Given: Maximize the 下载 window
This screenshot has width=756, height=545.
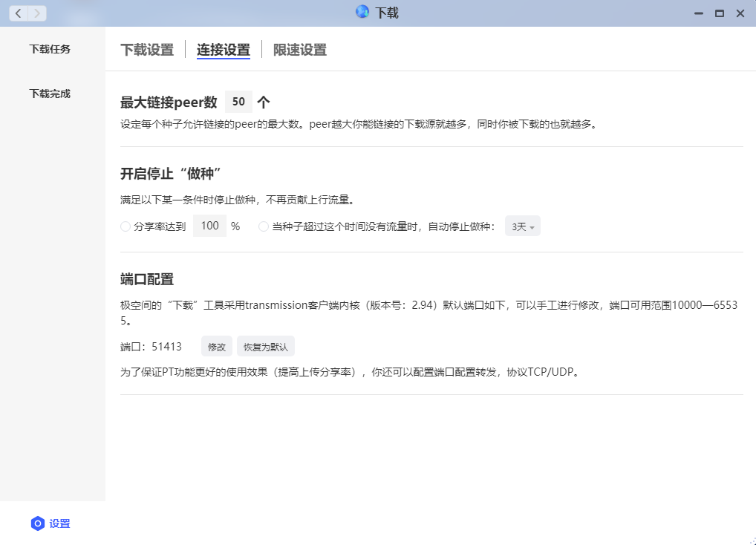Looking at the screenshot, I should coord(719,13).
